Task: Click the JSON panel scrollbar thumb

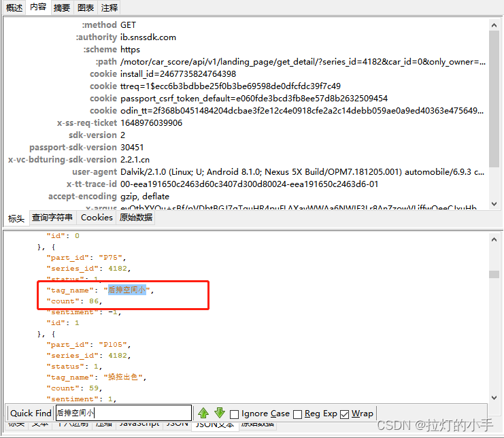Action: pos(494,274)
